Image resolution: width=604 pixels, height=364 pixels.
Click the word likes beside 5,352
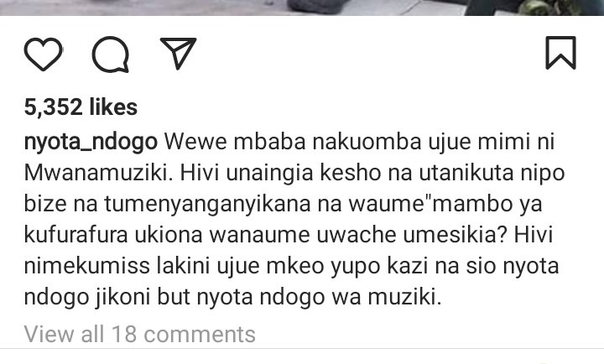click(x=113, y=107)
